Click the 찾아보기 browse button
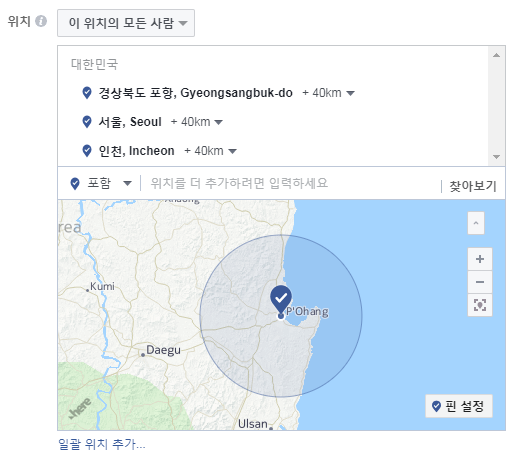511x457 pixels. point(473,186)
